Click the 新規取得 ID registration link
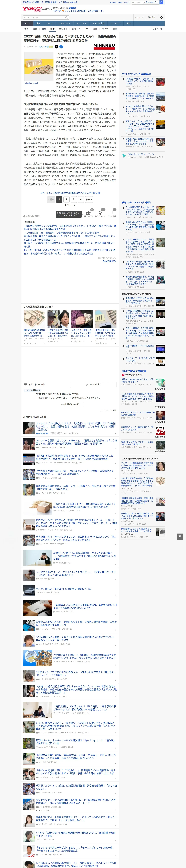This screenshot has height=868, width=186. point(72,8)
